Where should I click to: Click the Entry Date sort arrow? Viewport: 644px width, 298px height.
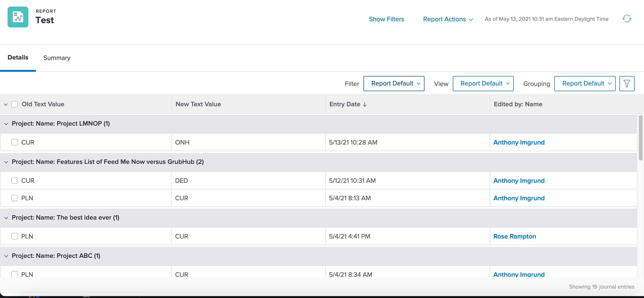coord(365,105)
